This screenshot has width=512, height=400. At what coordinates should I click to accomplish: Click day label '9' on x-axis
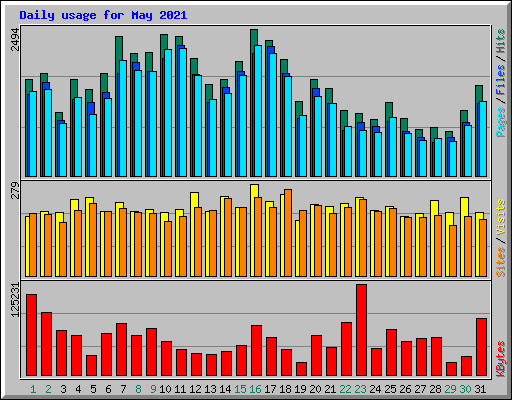(153, 389)
